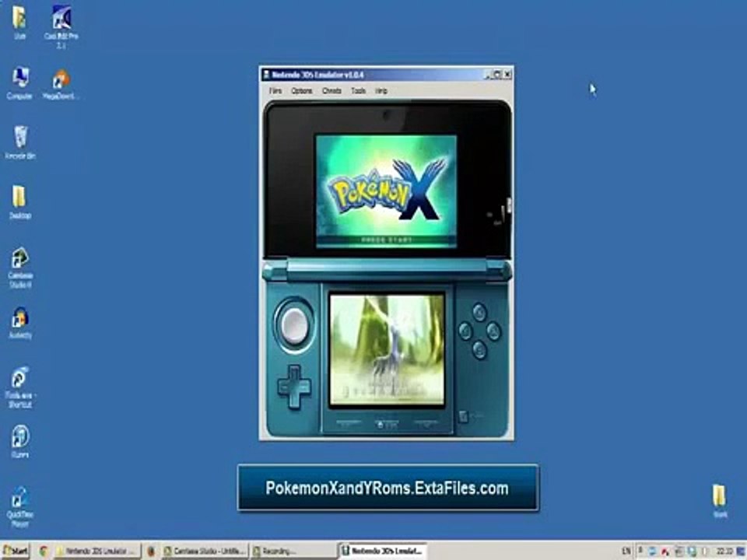Viewport: 747px width, 560px height.
Task: Tap the lower touch screen
Action: pyautogui.click(x=387, y=349)
